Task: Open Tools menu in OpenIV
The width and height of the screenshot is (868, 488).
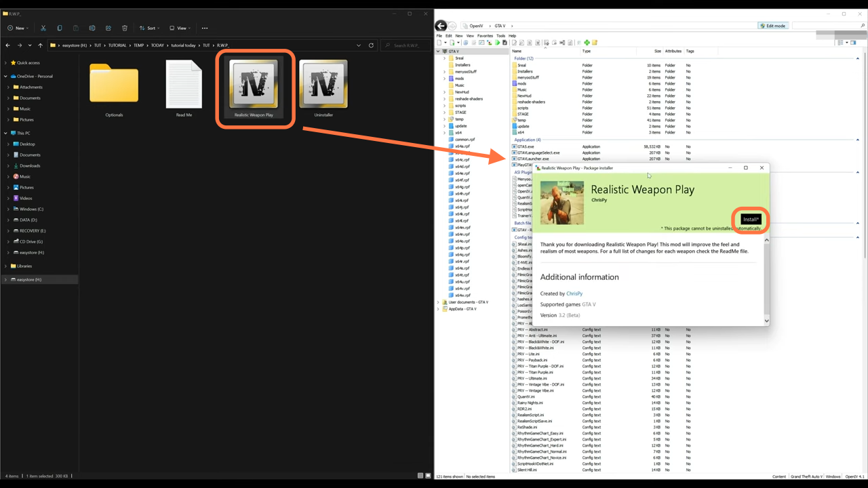Action: pos(500,36)
